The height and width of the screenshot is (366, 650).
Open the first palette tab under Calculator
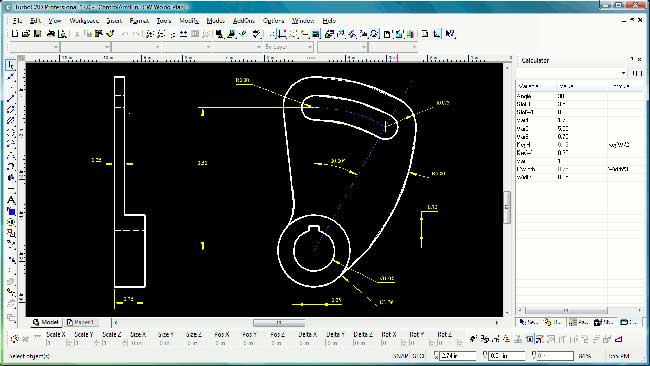[529, 322]
